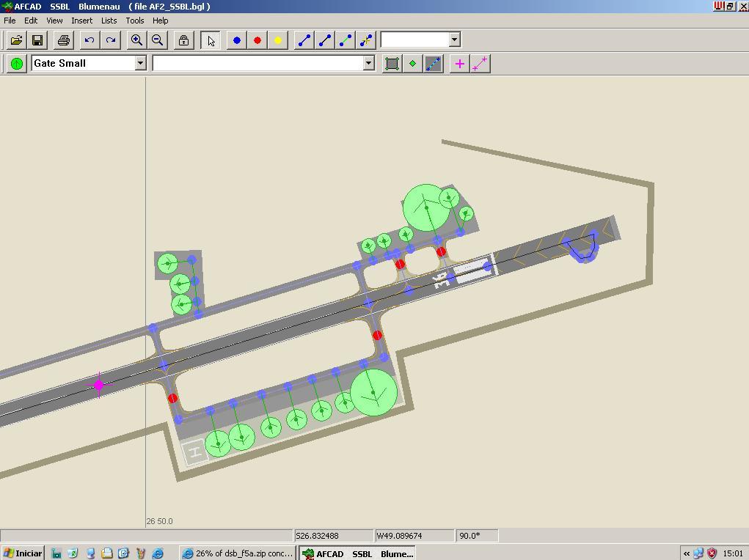Image resolution: width=749 pixels, height=560 pixels.
Task: Open the wide empty combo box arrow
Action: [x=368, y=63]
